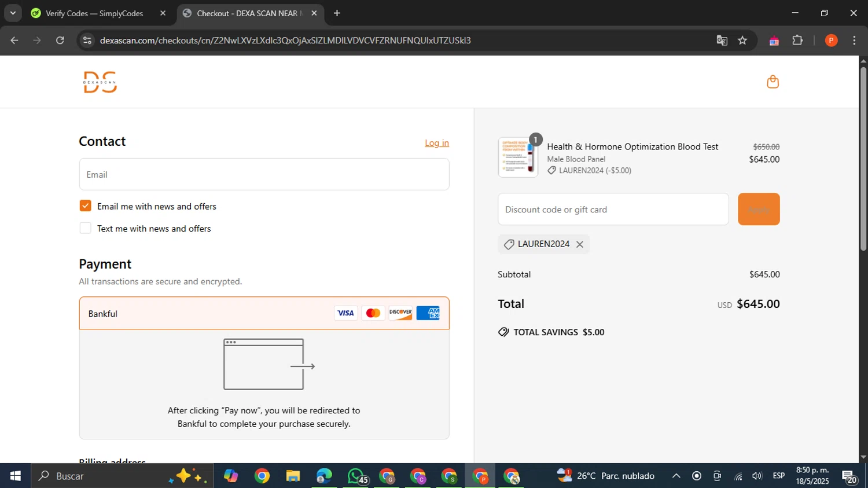Show hidden system tray icons
Viewport: 868px width, 488px height.
(676, 476)
